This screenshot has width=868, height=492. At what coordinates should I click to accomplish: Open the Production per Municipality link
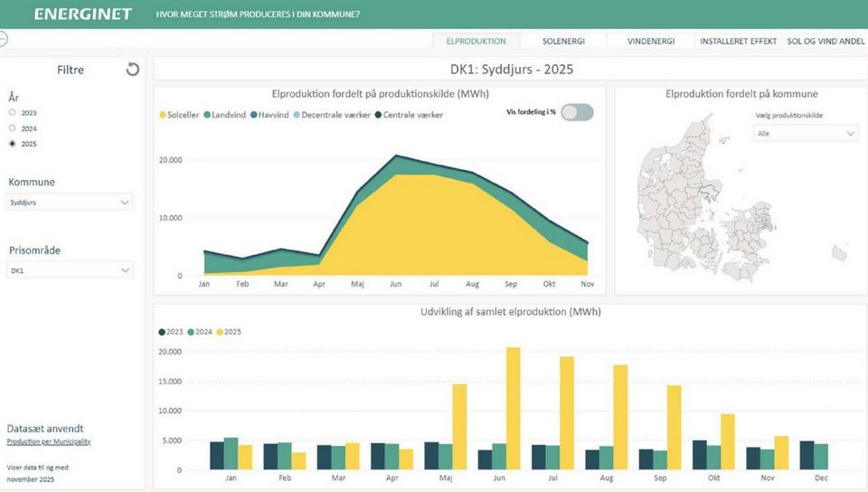[x=48, y=441]
